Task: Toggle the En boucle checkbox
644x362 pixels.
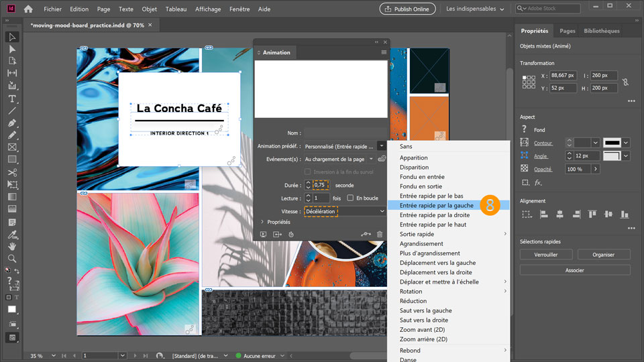Action: click(x=350, y=198)
